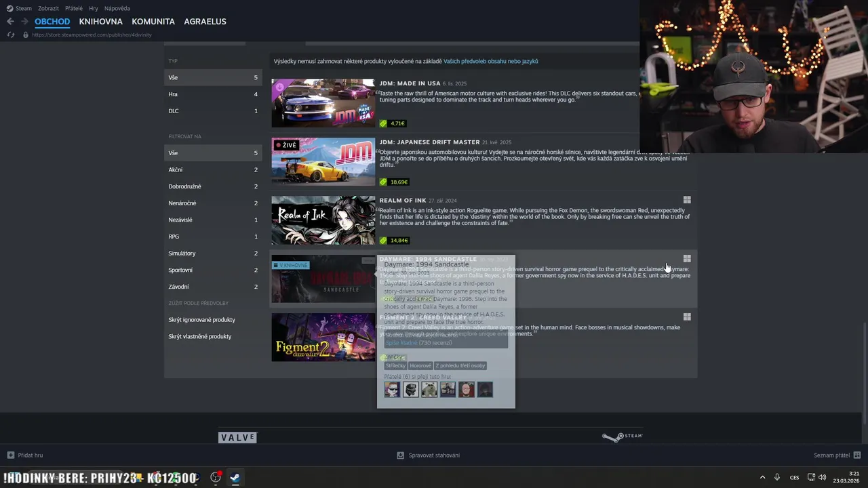The image size is (868, 488).
Task: Open the volume control in the tray
Action: coord(822,477)
